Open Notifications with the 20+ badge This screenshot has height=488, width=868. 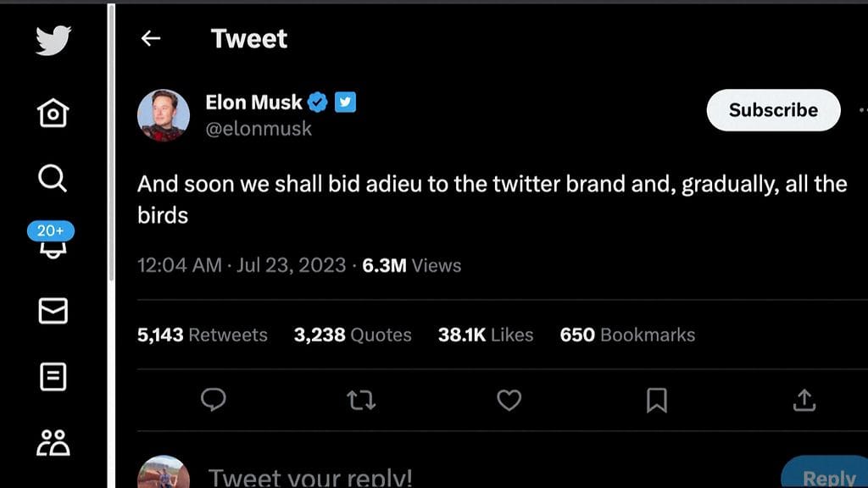53,246
